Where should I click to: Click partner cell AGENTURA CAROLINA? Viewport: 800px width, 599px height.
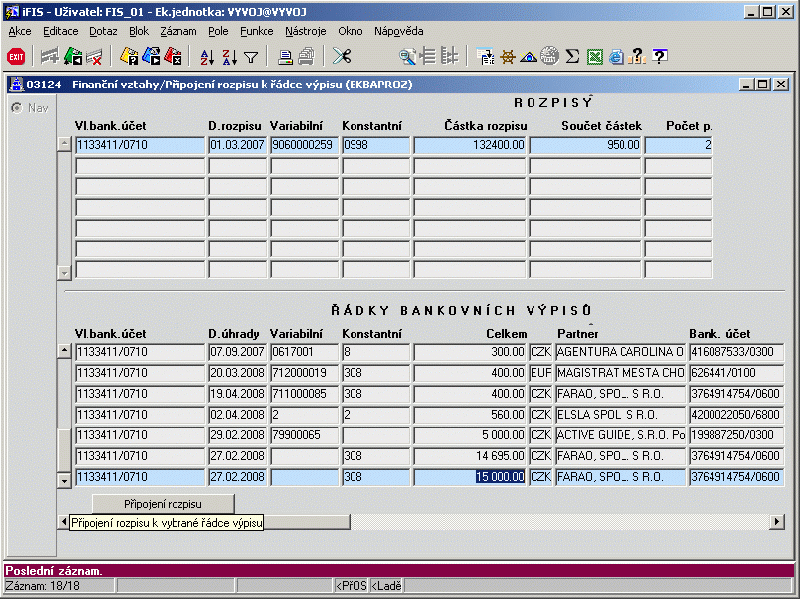(620, 352)
